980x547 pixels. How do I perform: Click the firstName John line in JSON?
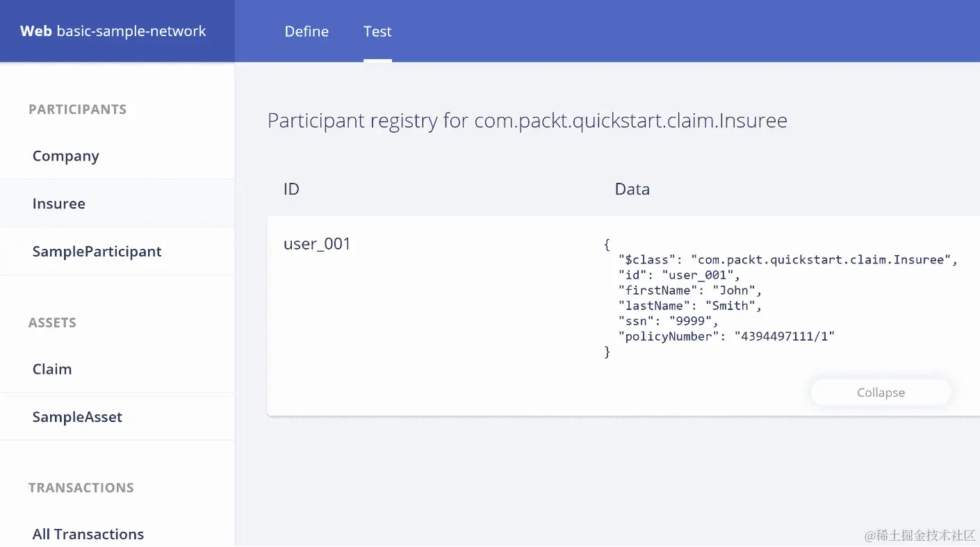[x=690, y=291]
